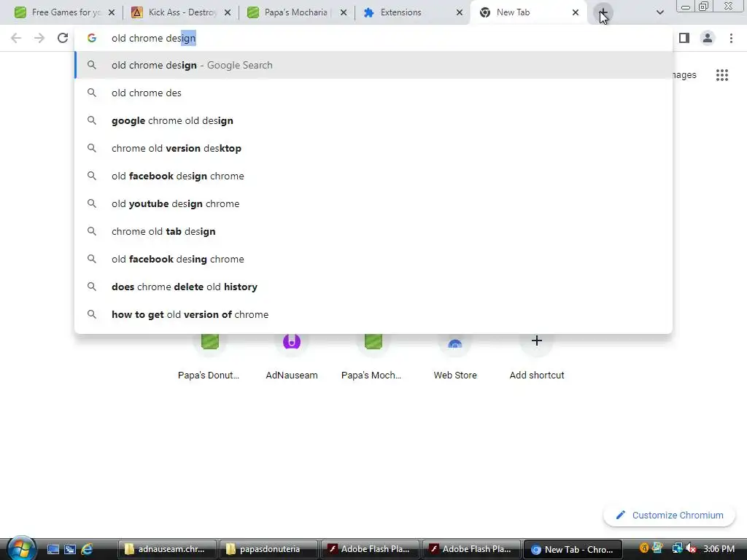This screenshot has height=560, width=747.
Task: Click the muted volume tray icon
Action: [x=691, y=549]
